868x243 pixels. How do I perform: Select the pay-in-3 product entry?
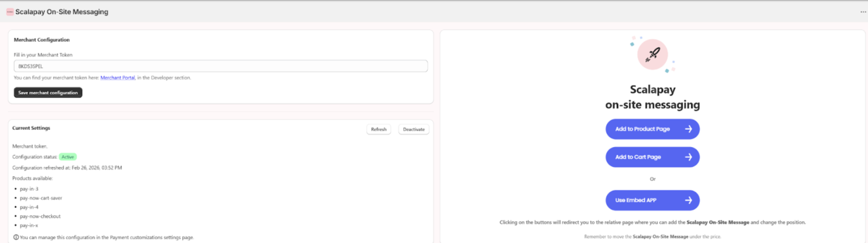click(29, 189)
